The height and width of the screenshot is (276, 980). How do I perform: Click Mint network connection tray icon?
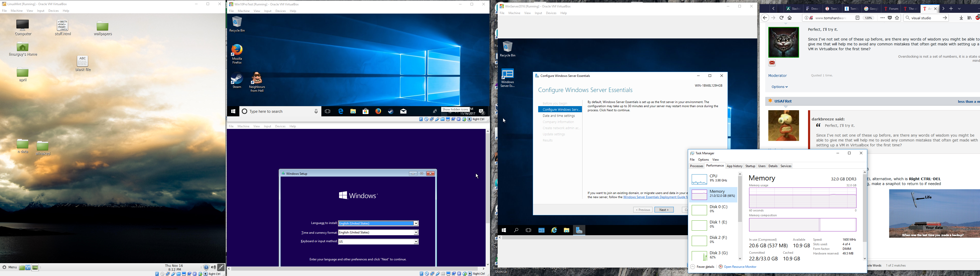point(221,267)
